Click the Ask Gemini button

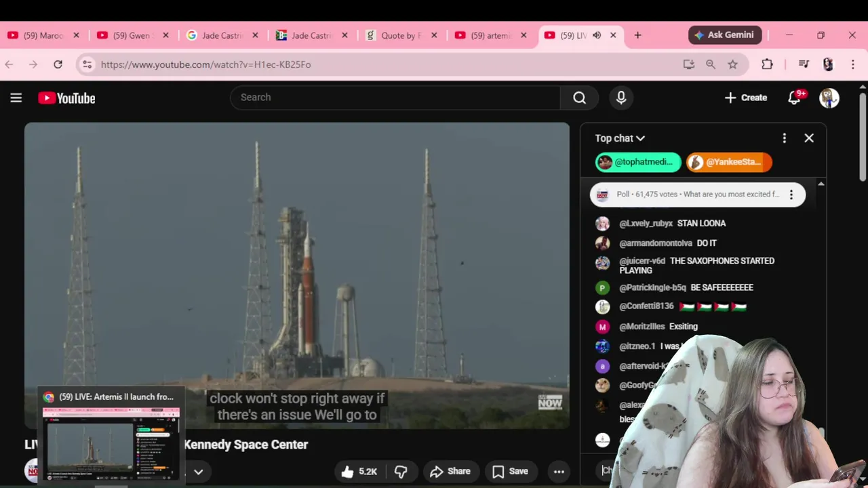[726, 35]
